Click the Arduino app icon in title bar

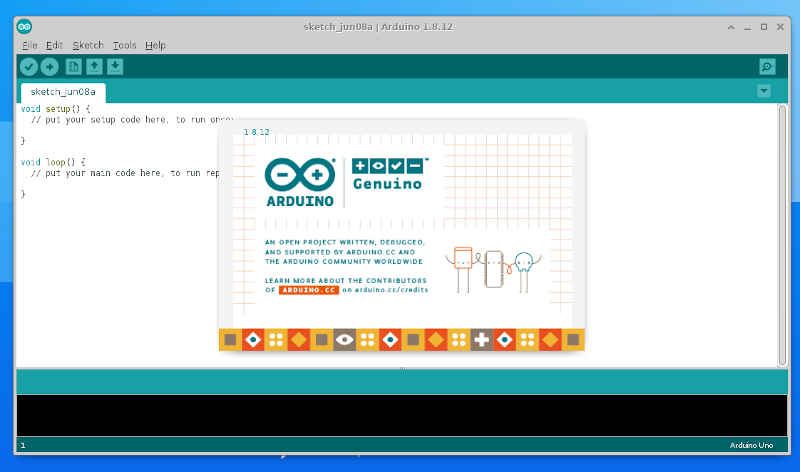tap(24, 27)
